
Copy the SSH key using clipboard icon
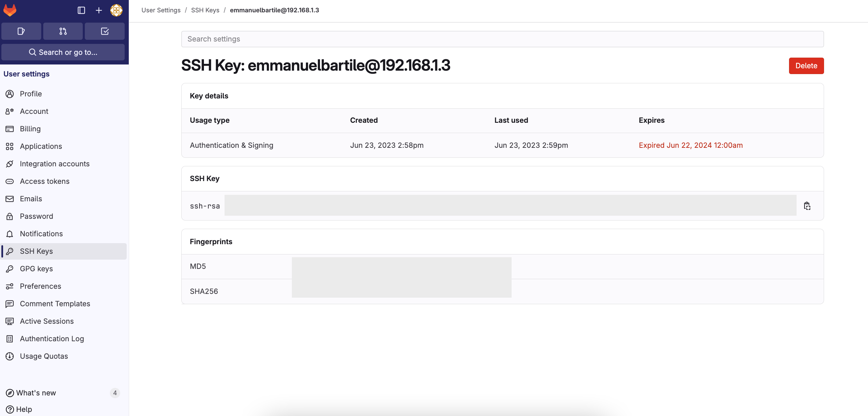coord(807,205)
